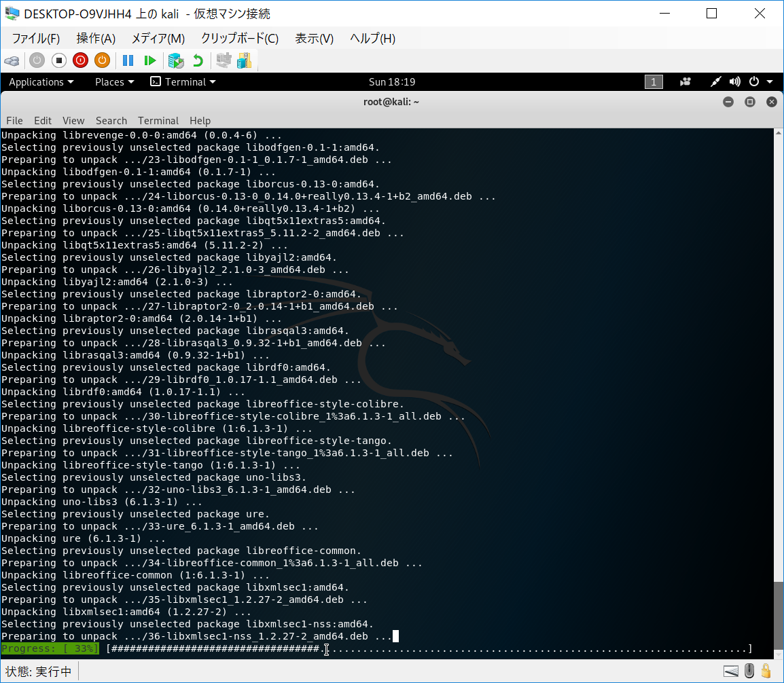Click the Ctrl+Alt+Del toolbar icon
Screen dimensions: 784x683
click(12, 60)
